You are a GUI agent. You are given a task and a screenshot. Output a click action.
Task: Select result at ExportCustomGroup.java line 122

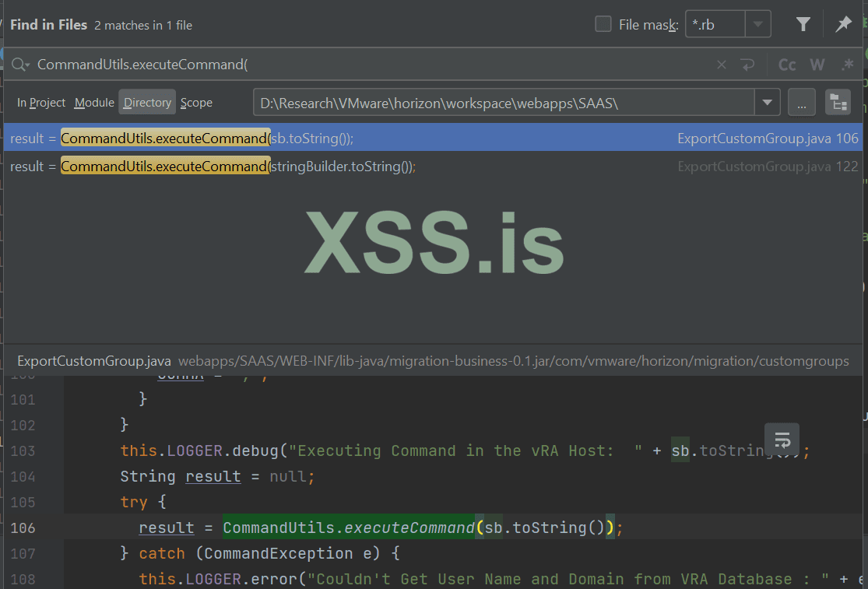coord(434,167)
